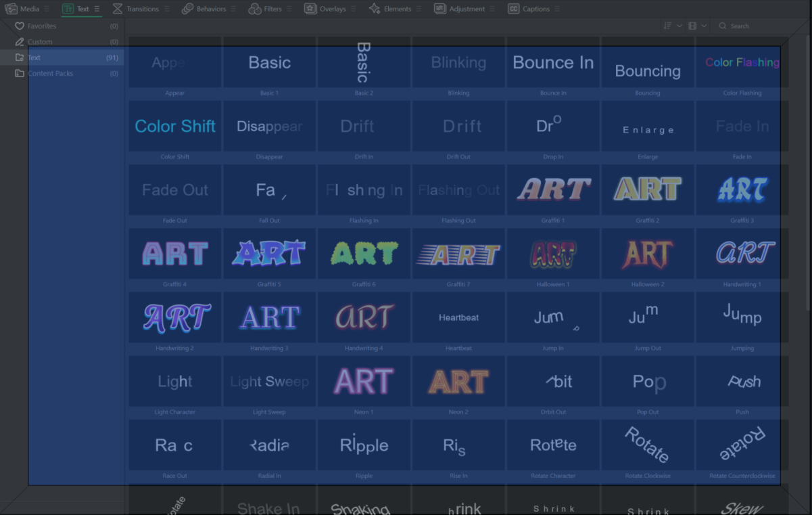Open the Overlays icon
The height and width of the screenshot is (515, 812).
(x=310, y=9)
